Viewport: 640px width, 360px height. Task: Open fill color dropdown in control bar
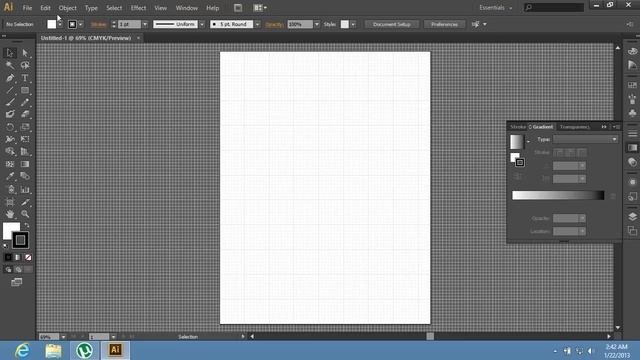coord(60,24)
